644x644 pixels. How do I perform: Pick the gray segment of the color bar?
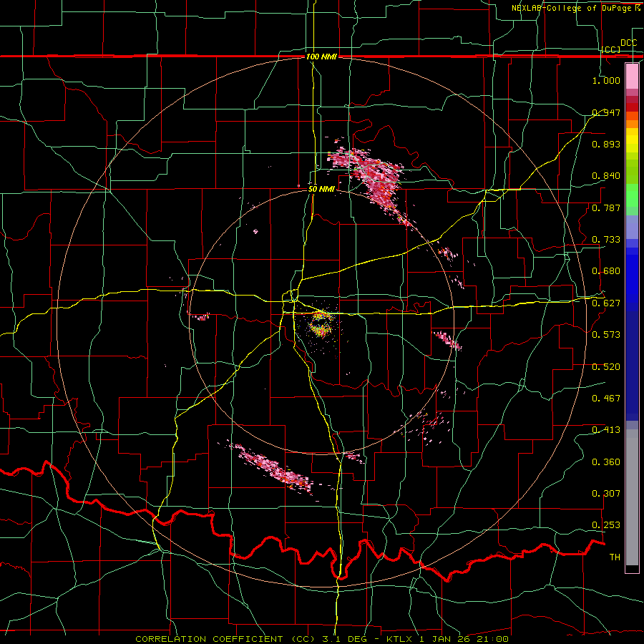coord(632,497)
